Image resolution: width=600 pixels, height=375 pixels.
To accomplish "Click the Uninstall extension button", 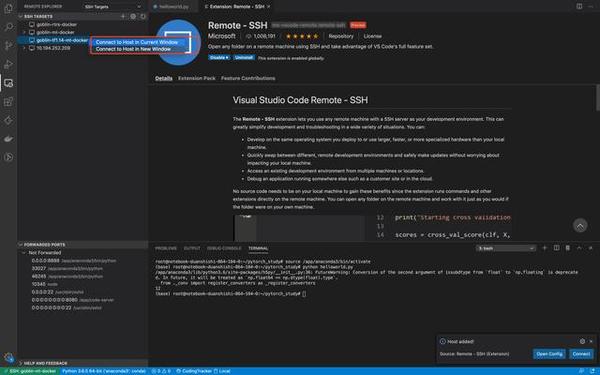I will [x=244, y=57].
